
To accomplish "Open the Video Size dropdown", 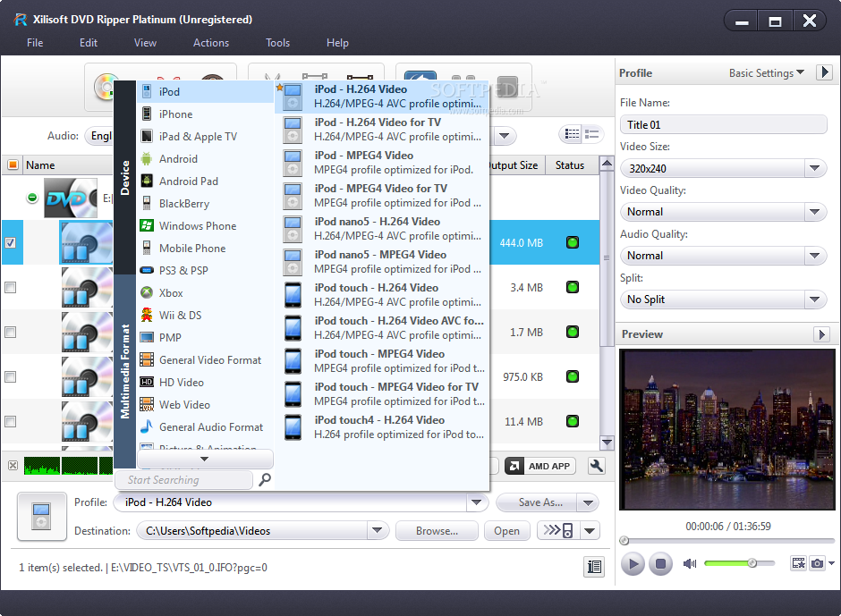I will pos(814,168).
